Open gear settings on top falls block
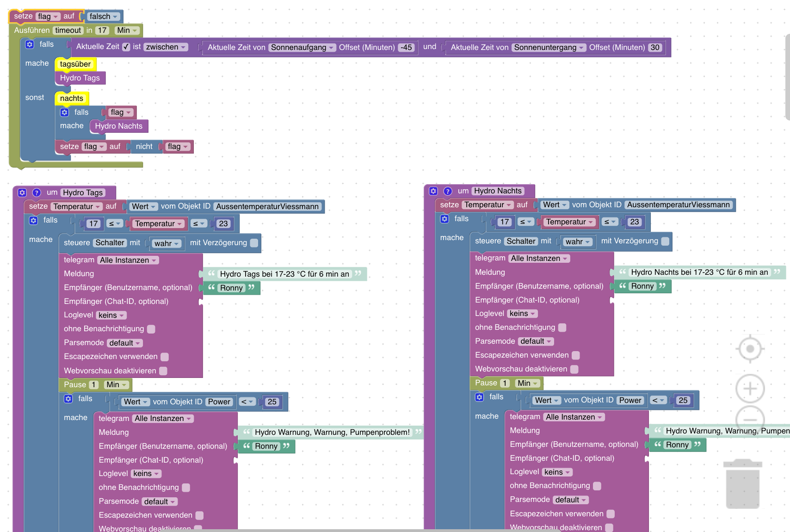 click(x=30, y=44)
